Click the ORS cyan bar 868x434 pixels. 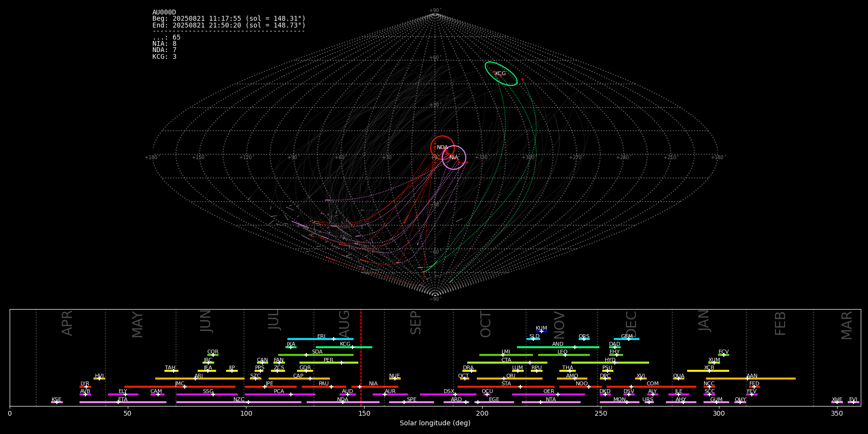point(584,339)
